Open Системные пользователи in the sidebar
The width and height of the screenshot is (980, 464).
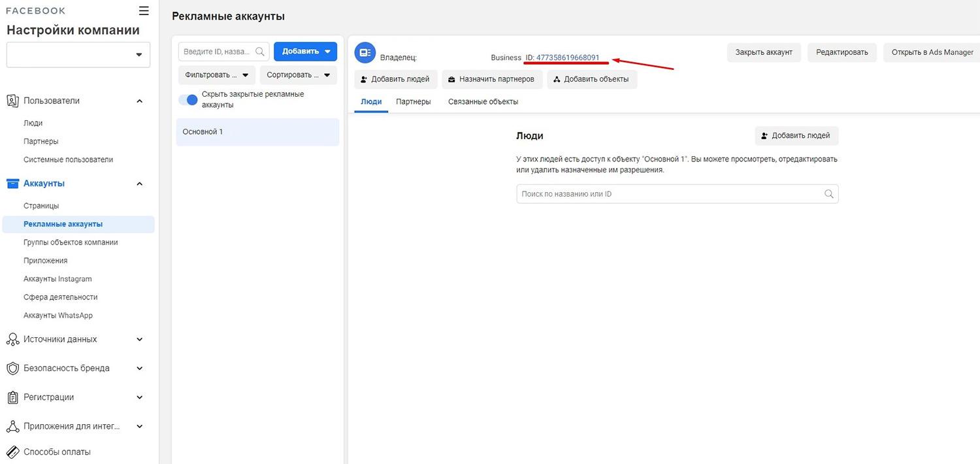click(68, 159)
